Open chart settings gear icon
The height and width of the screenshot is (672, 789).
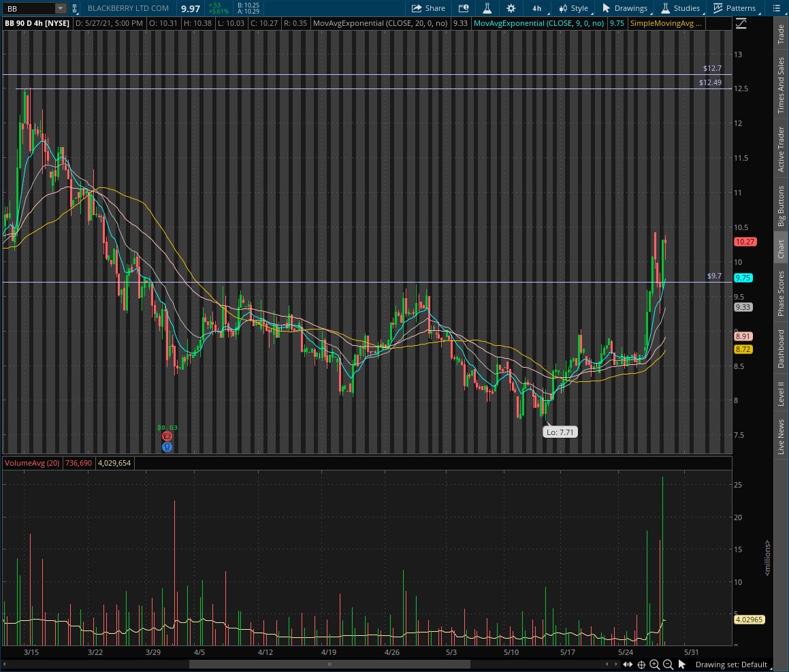[511, 8]
